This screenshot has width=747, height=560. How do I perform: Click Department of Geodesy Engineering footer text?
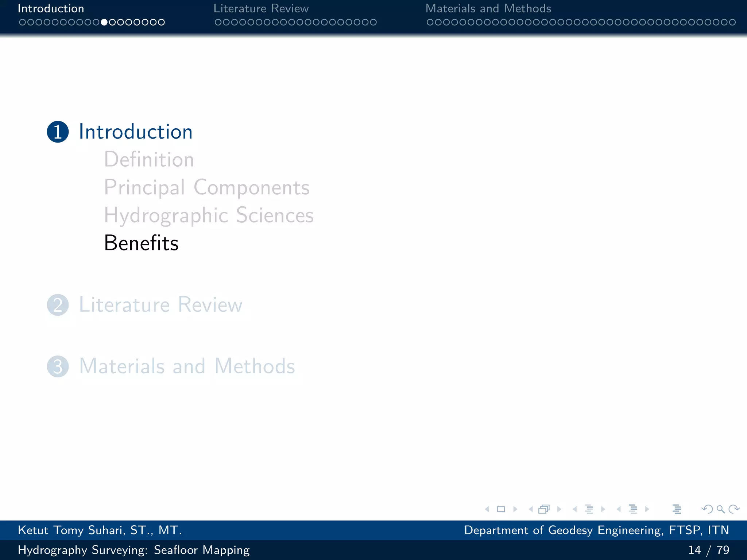[597, 530]
